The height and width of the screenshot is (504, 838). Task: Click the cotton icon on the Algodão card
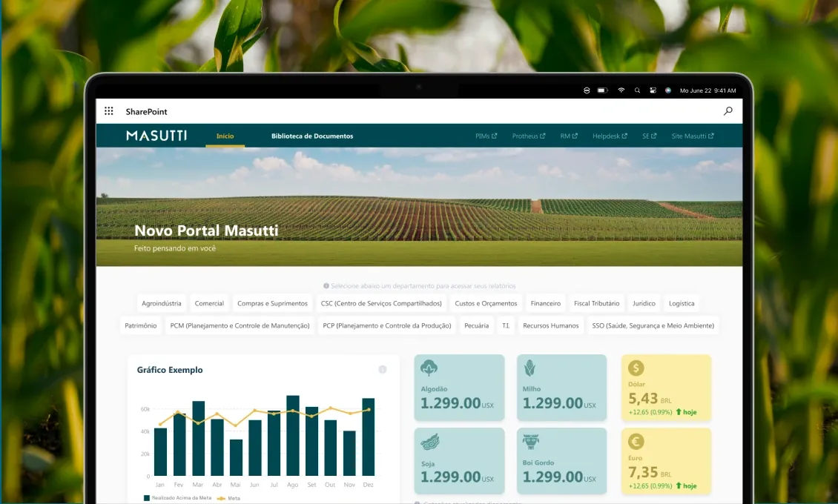[x=429, y=368]
